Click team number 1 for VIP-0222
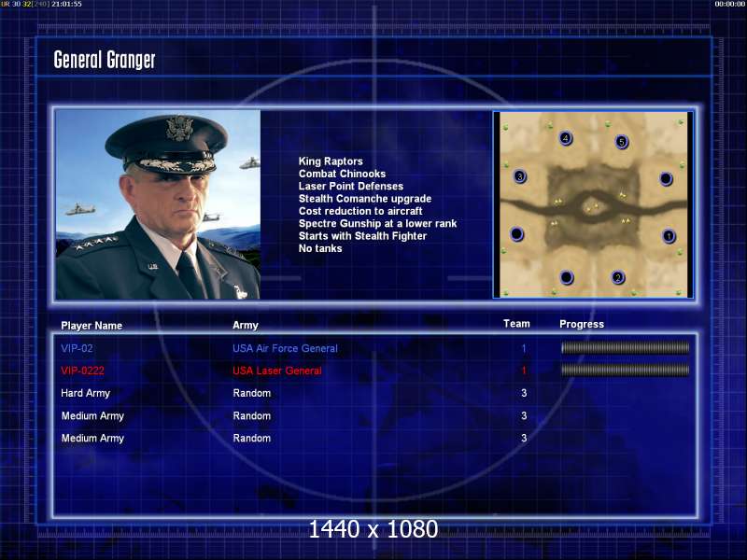 (x=524, y=371)
